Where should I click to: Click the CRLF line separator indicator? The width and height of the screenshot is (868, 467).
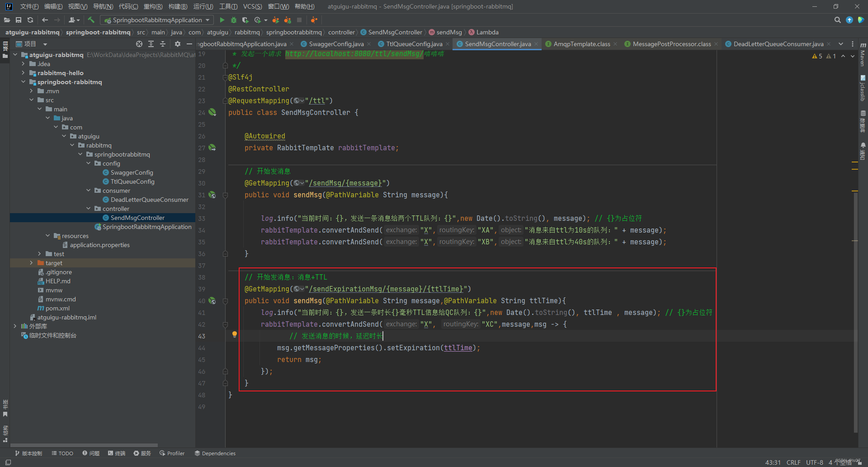coord(793,462)
